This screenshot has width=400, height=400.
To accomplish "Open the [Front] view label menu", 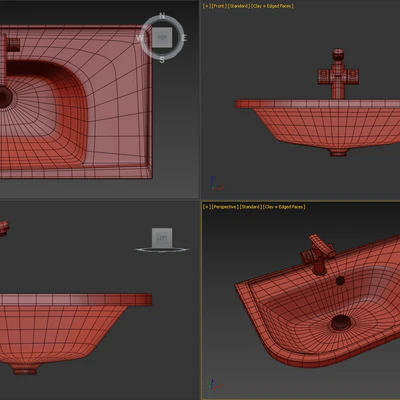I will 219,6.
